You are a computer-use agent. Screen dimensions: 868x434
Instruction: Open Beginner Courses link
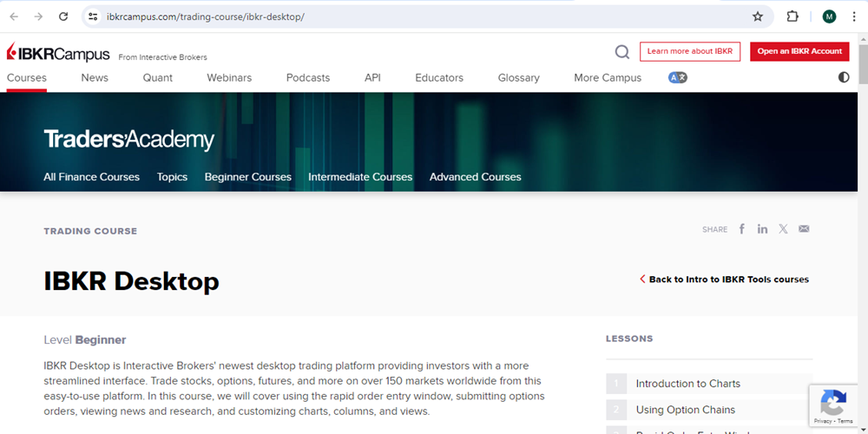pyautogui.click(x=248, y=177)
